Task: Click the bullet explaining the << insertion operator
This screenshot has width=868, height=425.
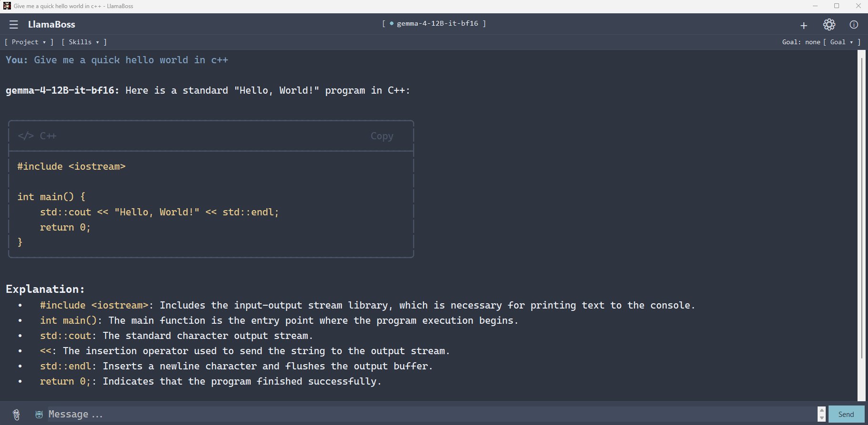Action: 245,351
